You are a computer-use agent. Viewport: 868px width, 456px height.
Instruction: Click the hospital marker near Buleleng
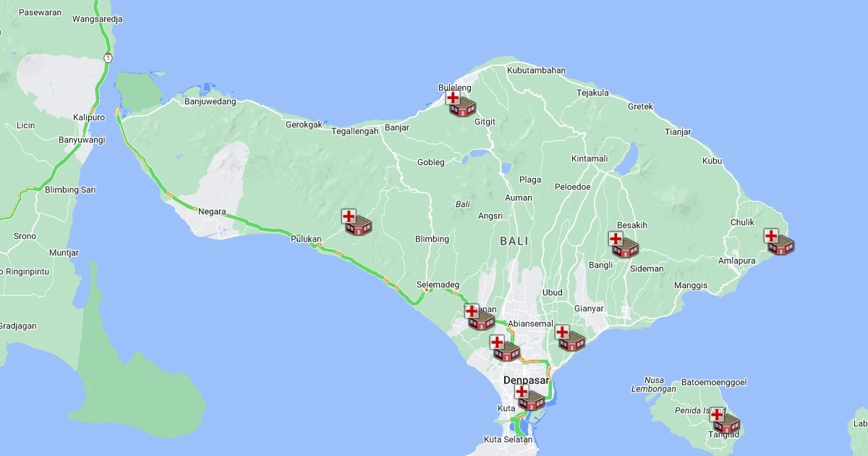[x=460, y=104]
